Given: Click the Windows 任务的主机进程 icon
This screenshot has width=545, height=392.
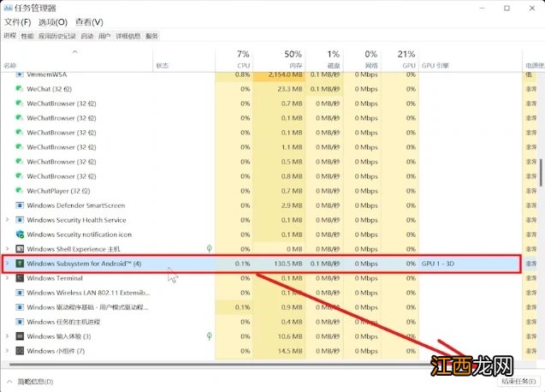Looking at the screenshot, I should point(20,322).
